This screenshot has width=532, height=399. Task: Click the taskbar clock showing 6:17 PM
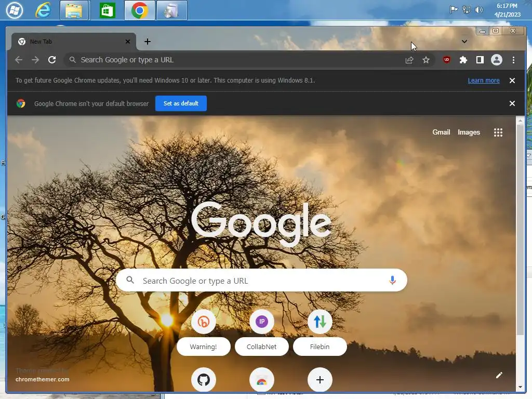tap(507, 10)
